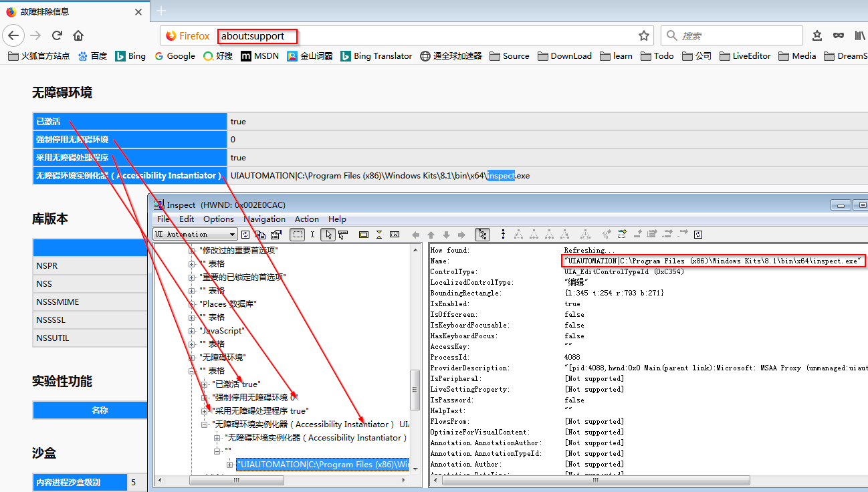Screen dimensions: 868x492
Task: Open a new Firefox tab
Action: tap(161, 11)
